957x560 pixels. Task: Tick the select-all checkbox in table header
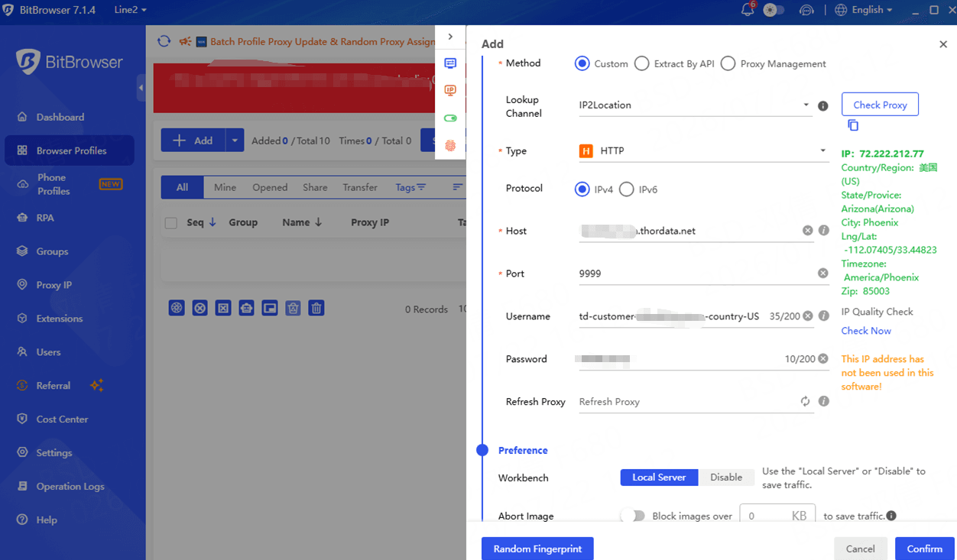point(171,223)
